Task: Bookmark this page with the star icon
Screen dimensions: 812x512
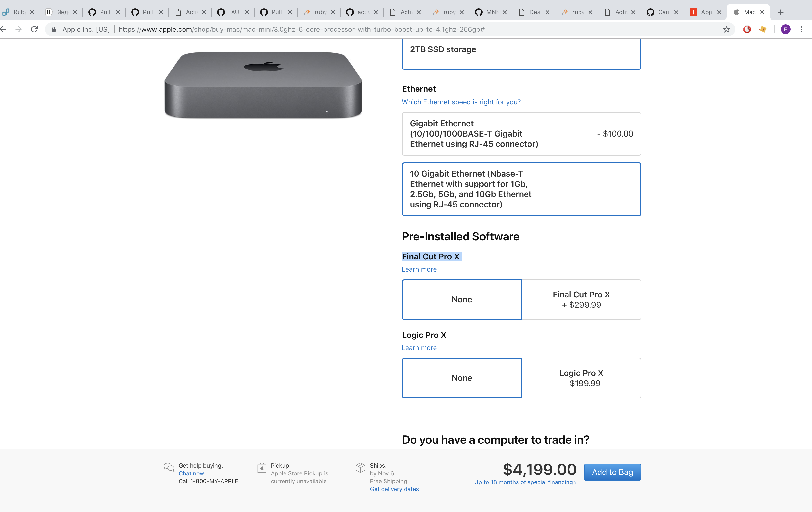Action: 726,30
